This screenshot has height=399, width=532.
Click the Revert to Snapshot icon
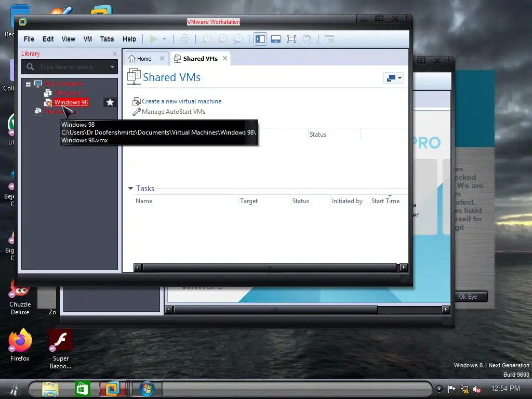[222, 39]
